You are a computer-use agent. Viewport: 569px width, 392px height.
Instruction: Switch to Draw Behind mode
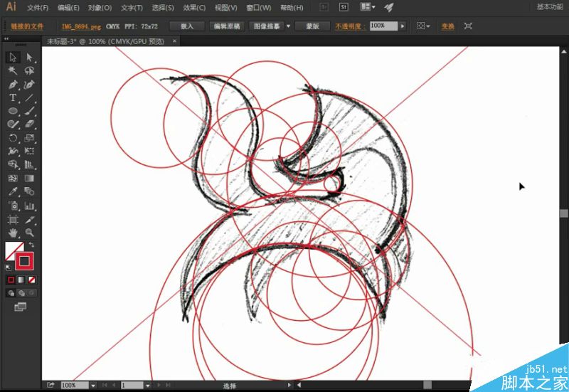21,293
